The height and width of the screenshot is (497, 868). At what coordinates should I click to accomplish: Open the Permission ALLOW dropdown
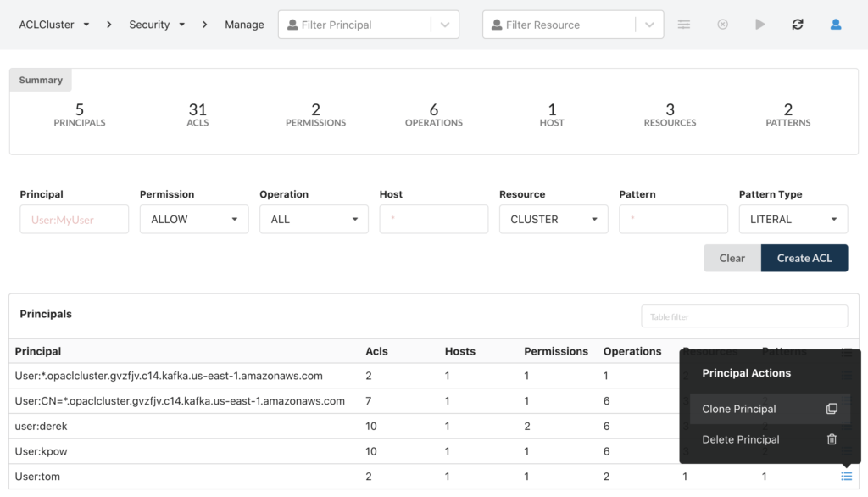(193, 219)
